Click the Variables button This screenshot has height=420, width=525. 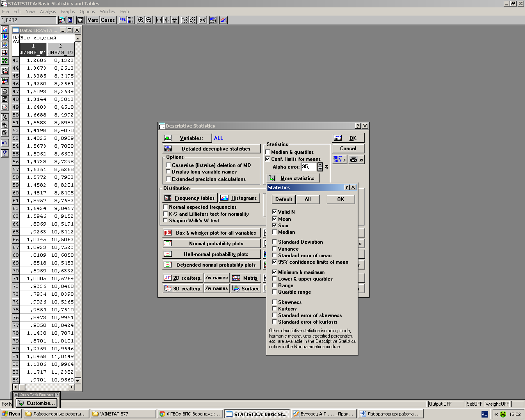coord(187,138)
